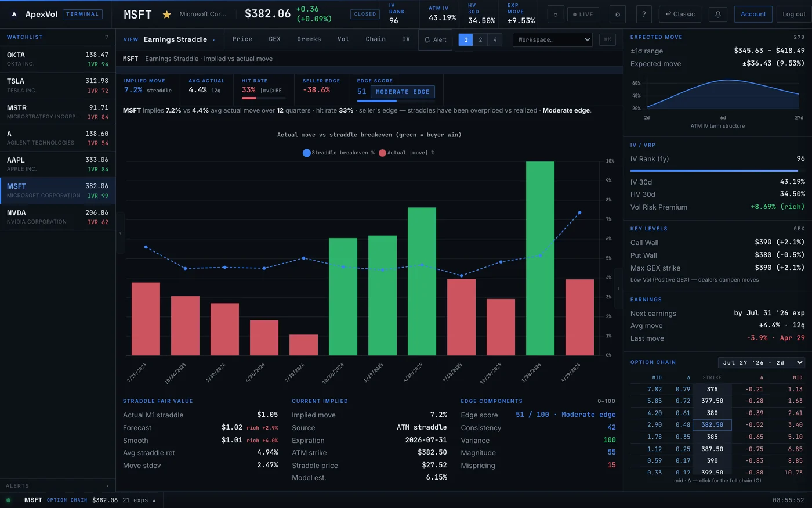Click the tall green 1/28/2026 bar

tap(540, 258)
